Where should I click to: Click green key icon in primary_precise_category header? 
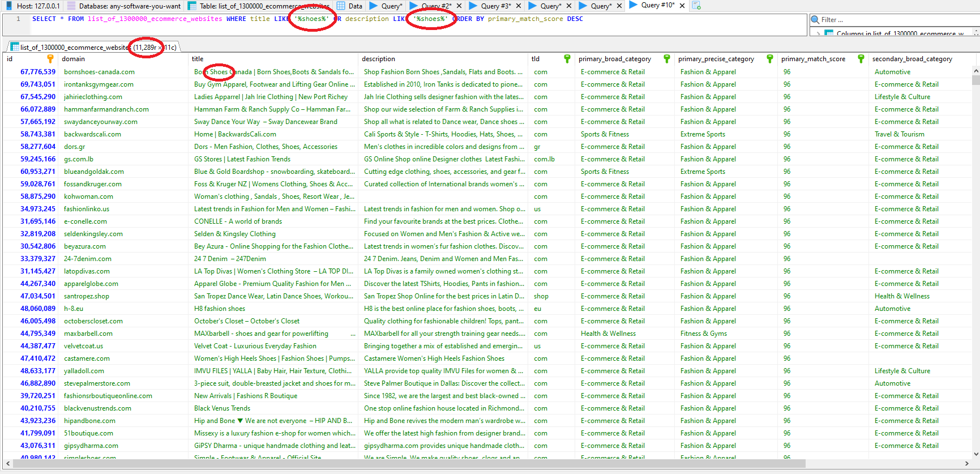click(769, 59)
